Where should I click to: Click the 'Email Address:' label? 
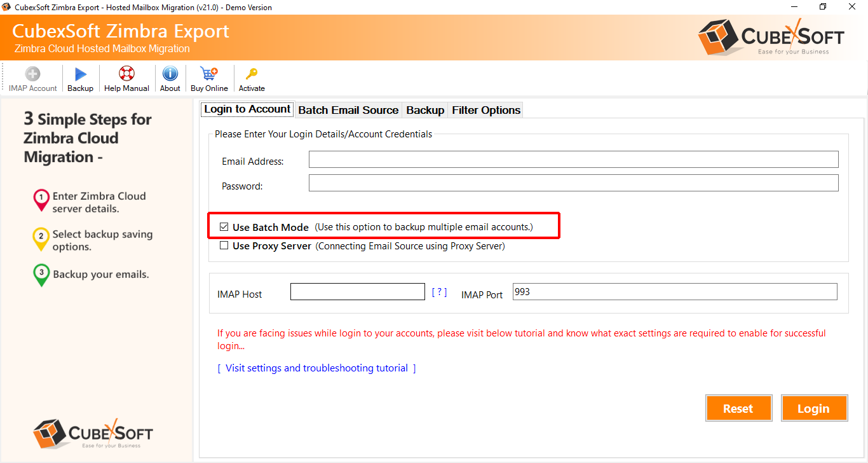tap(253, 162)
